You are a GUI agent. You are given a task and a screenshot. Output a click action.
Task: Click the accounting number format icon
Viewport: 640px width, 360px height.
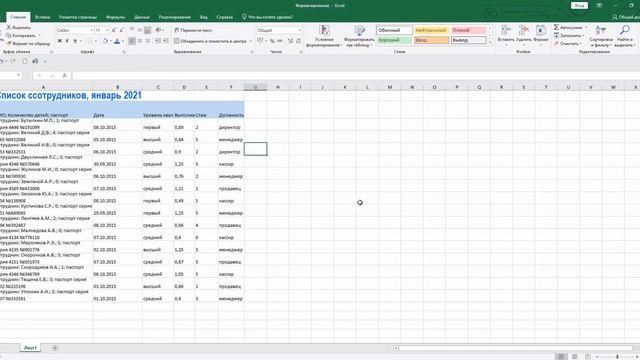(260, 41)
